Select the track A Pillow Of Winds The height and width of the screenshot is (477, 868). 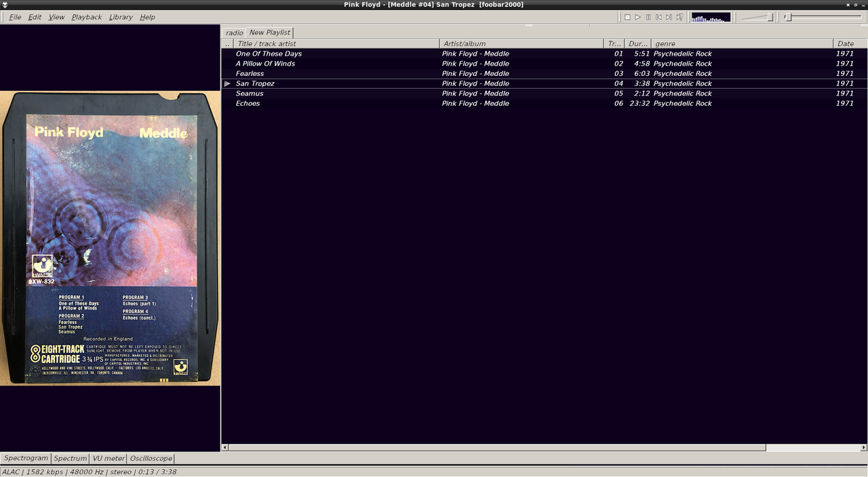[x=265, y=64]
